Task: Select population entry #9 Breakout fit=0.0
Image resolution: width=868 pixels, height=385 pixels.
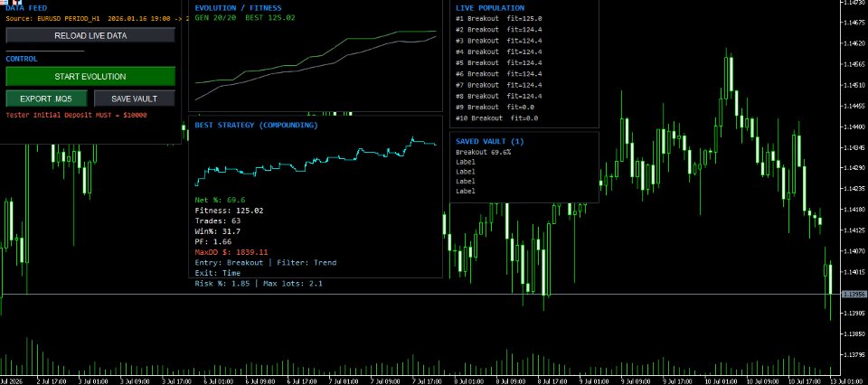Action: click(x=495, y=107)
